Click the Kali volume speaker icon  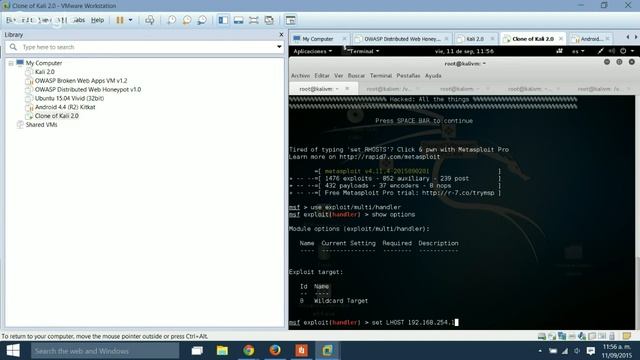(611, 51)
